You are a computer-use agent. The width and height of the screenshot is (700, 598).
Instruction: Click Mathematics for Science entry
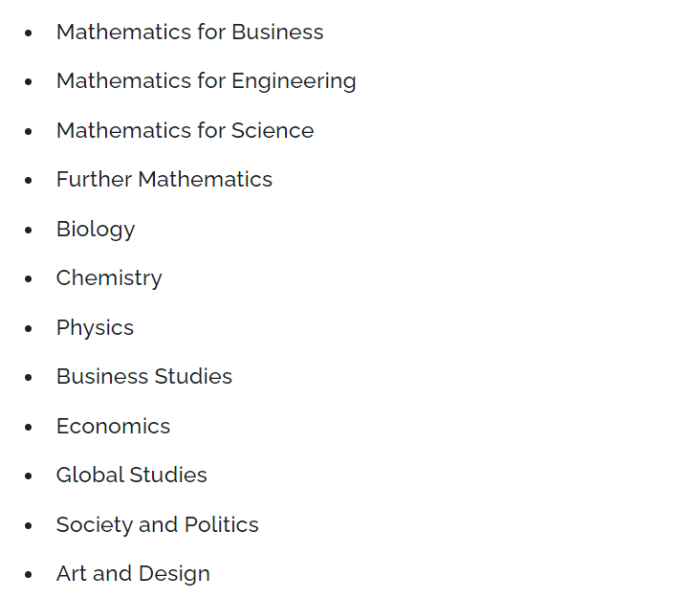click(186, 130)
